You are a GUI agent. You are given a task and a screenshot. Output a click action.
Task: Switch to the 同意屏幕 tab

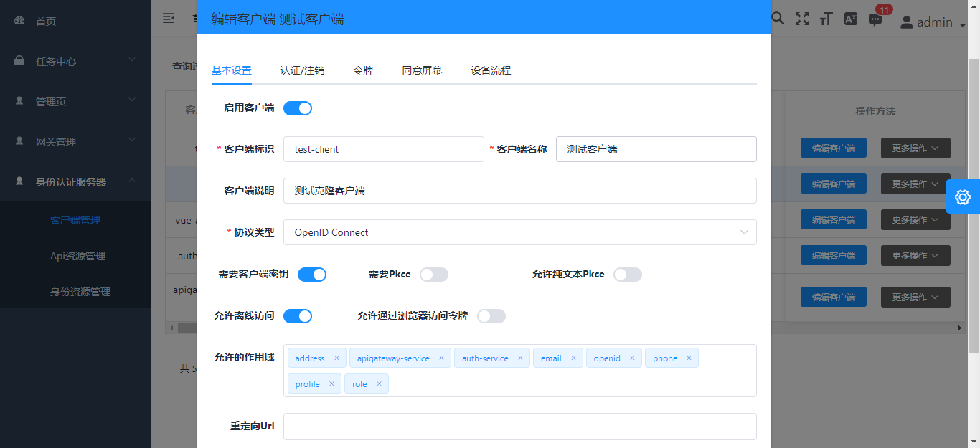point(422,70)
